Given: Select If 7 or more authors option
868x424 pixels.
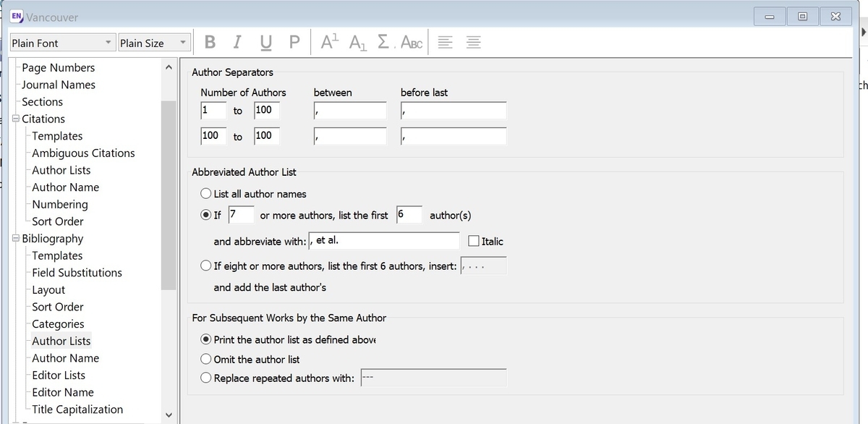Looking at the screenshot, I should tap(206, 216).
